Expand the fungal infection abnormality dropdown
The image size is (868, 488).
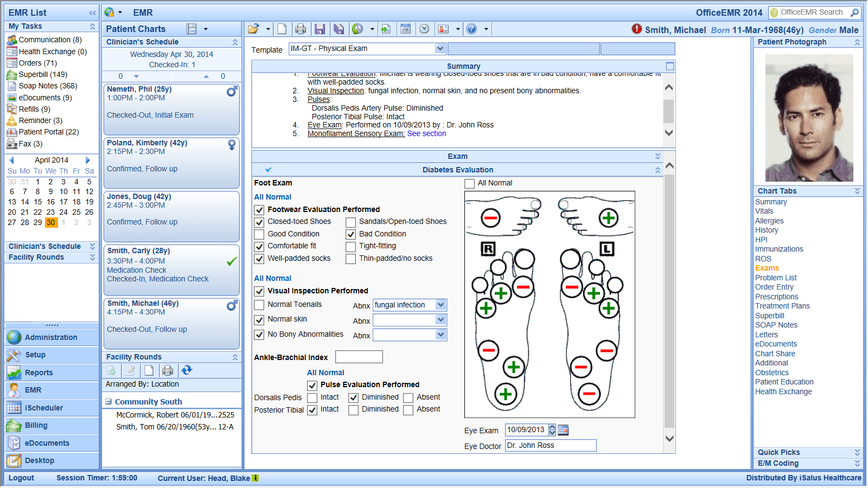(441, 305)
